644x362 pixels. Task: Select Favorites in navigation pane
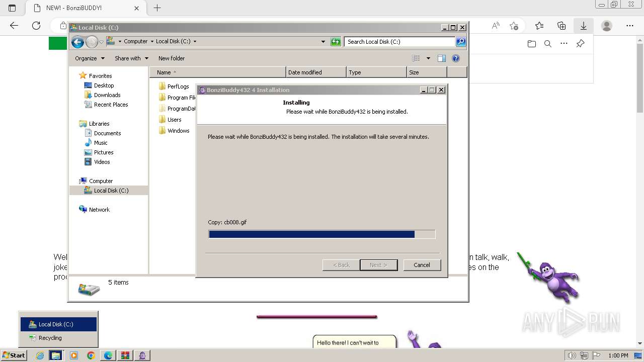(100, 76)
